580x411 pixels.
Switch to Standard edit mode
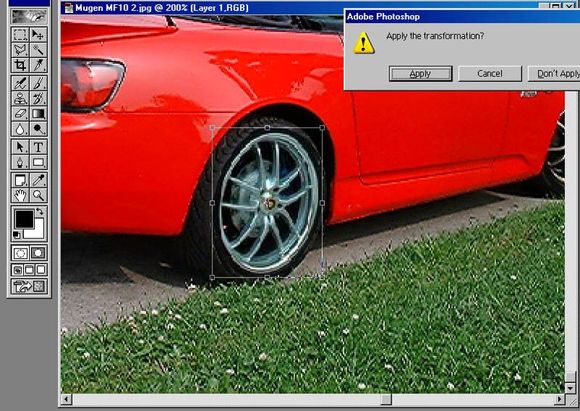coord(20,253)
